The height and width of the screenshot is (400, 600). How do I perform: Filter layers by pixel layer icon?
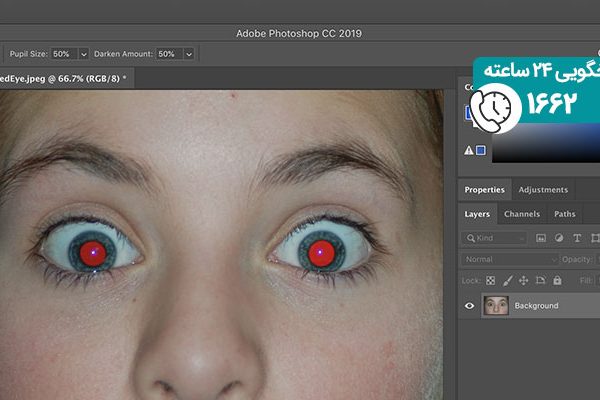[x=541, y=238]
